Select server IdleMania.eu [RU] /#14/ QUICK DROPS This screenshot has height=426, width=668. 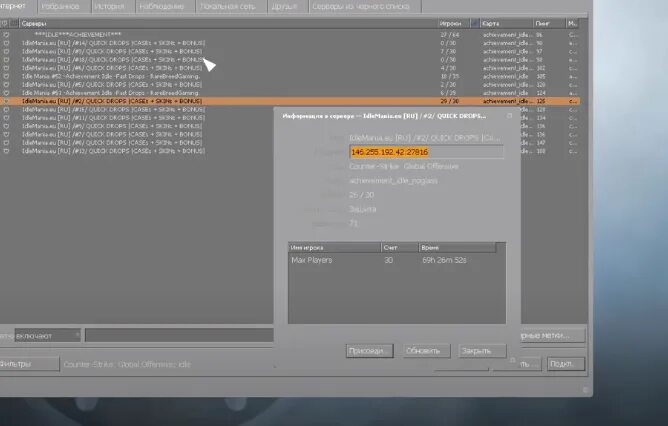coord(290,43)
